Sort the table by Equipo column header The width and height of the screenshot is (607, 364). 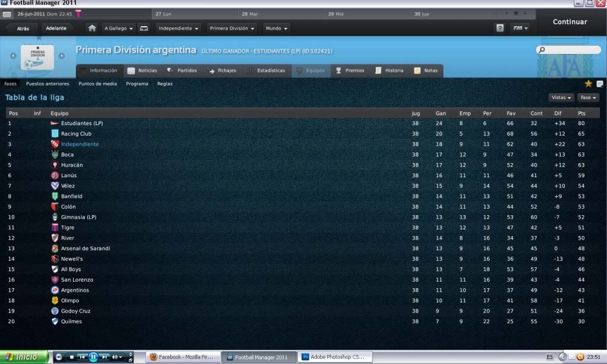tap(59, 113)
